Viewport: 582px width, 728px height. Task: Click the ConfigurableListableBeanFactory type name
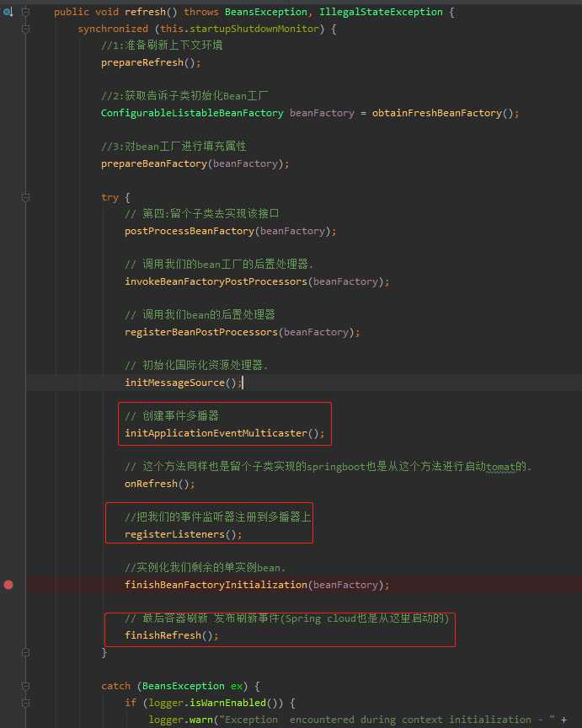192,113
